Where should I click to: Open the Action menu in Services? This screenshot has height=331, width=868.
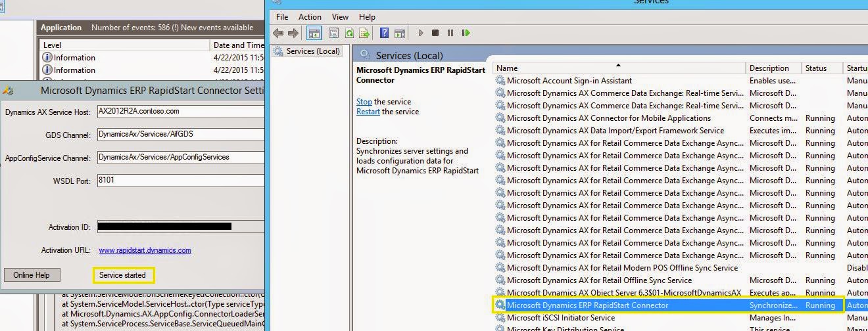(x=310, y=17)
